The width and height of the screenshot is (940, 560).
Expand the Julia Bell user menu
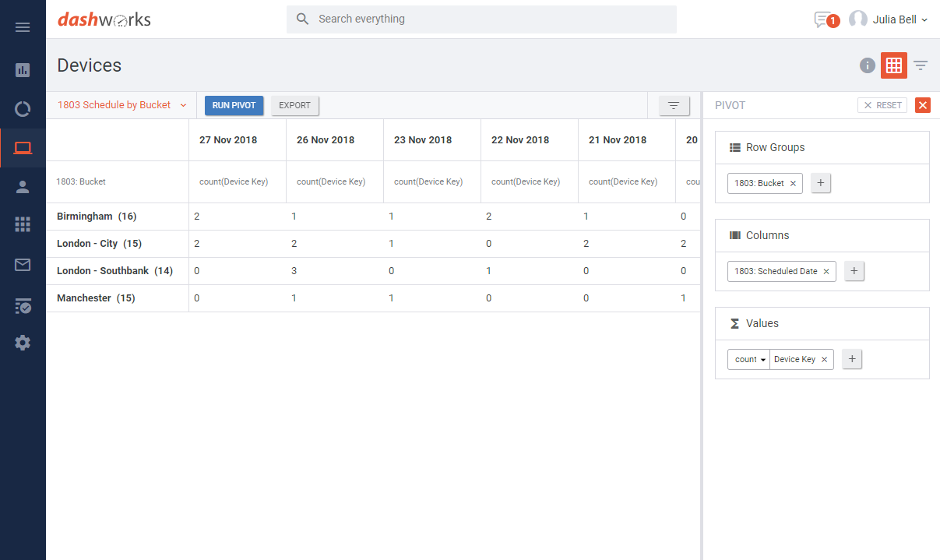(900, 19)
